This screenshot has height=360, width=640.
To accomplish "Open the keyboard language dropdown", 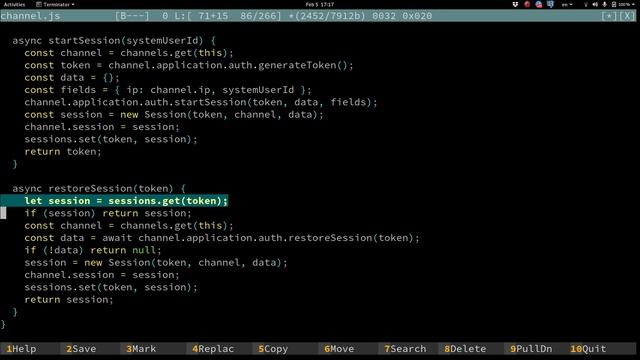I will point(567,4).
